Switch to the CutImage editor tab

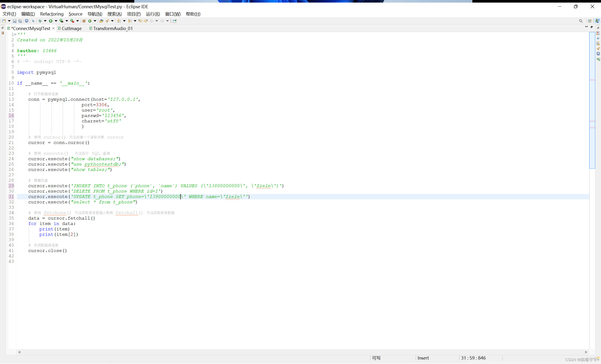coord(71,29)
